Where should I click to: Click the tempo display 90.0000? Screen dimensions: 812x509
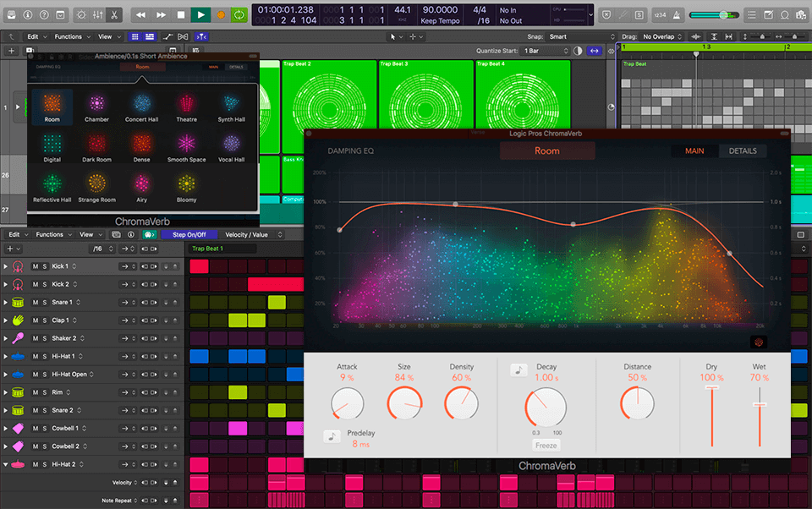point(440,10)
